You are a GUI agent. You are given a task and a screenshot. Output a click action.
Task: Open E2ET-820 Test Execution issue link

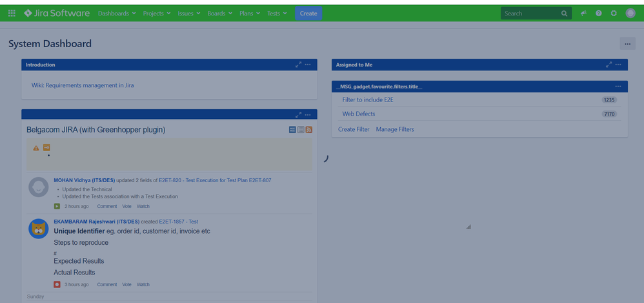215,180
